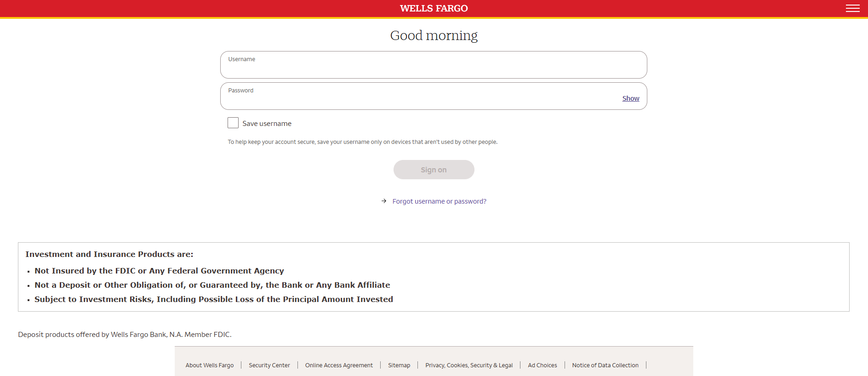Tick the Save username checkbox
The width and height of the screenshot is (868, 376).
tap(233, 123)
